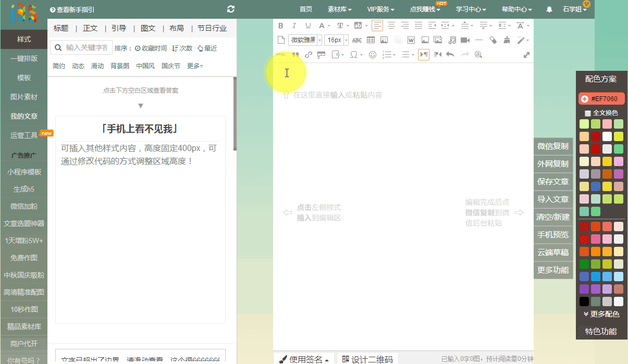Click the 保存文章 button
The image size is (628, 364).
coord(553,182)
